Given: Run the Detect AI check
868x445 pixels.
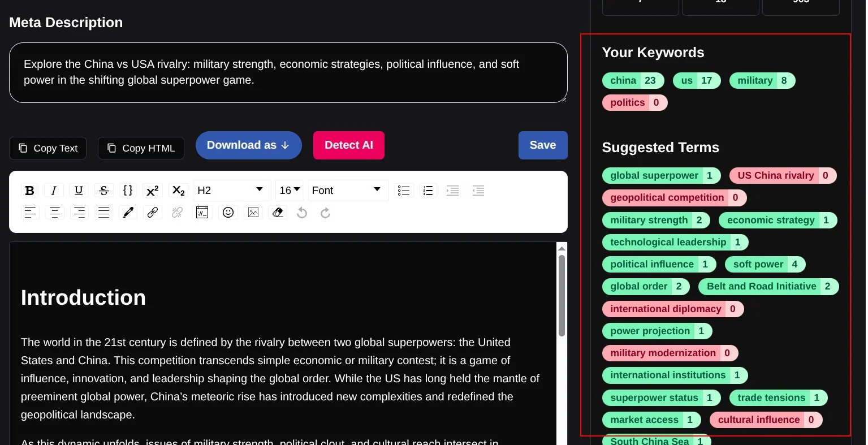Looking at the screenshot, I should [348, 145].
